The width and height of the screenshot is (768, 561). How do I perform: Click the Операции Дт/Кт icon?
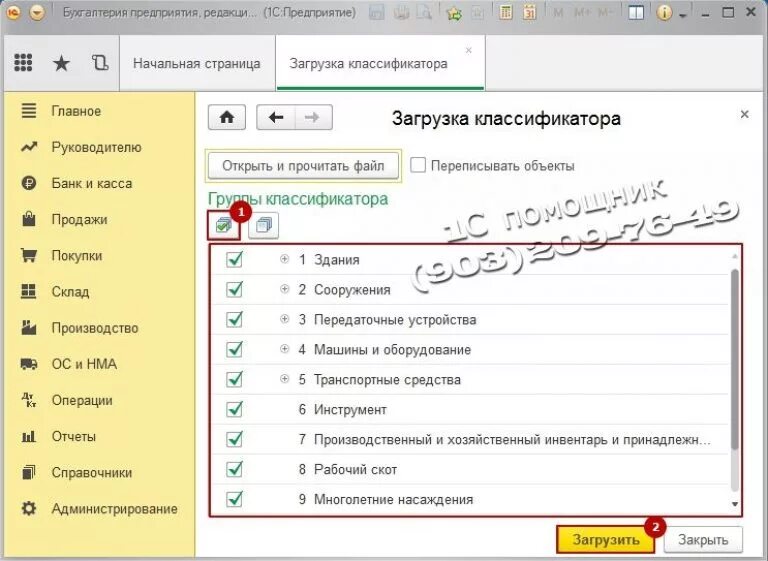[x=29, y=400]
